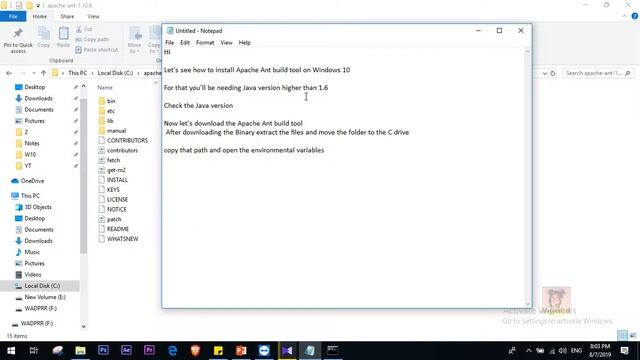Collapse the Explorer ribbon chevron

tap(624, 16)
